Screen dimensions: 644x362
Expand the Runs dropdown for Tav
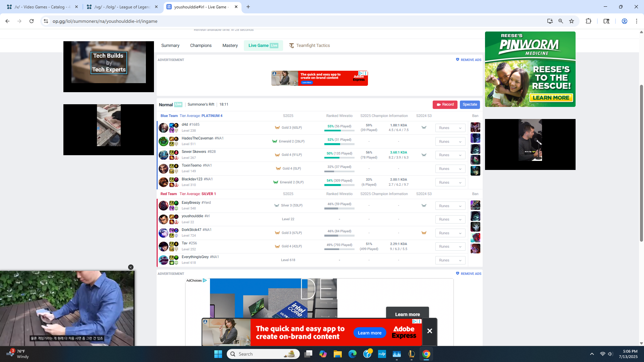click(450, 247)
